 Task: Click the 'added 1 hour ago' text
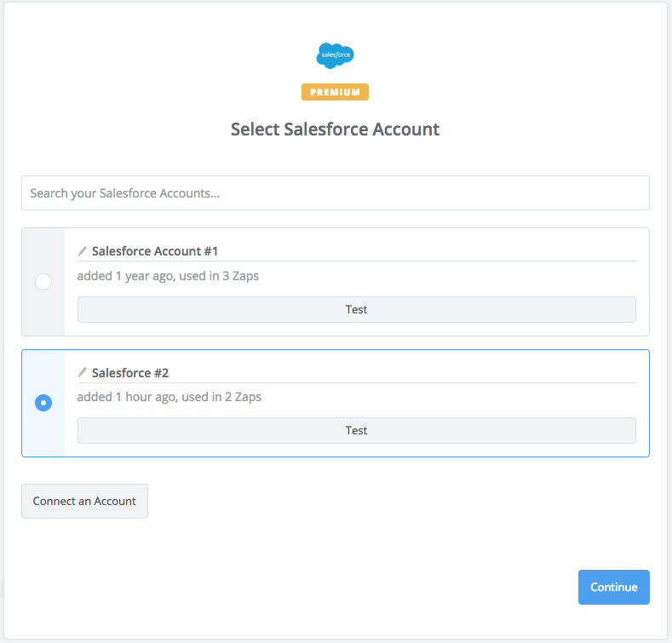(126, 397)
